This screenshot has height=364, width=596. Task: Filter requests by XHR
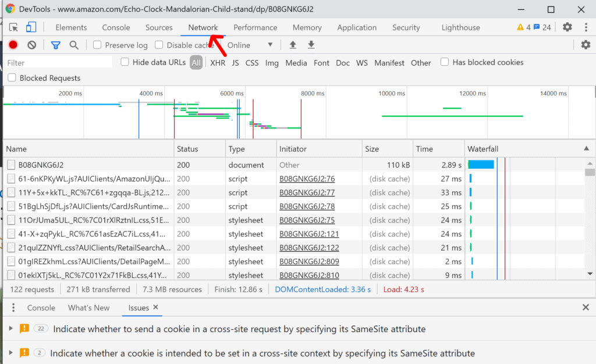(218, 63)
